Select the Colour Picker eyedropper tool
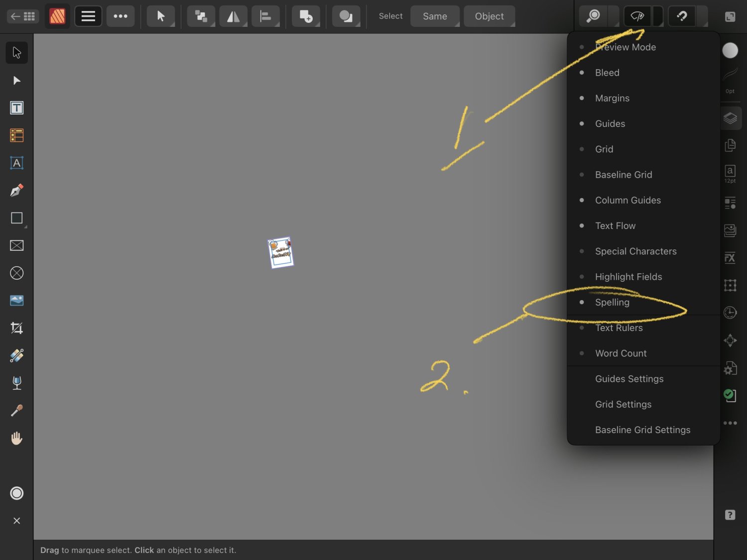This screenshot has height=560, width=747. 16,410
